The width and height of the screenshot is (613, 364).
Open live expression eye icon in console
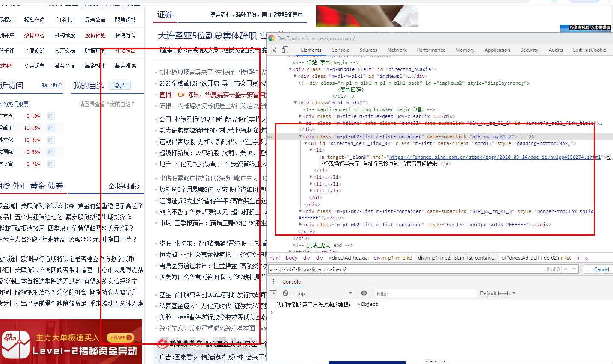tap(364, 293)
